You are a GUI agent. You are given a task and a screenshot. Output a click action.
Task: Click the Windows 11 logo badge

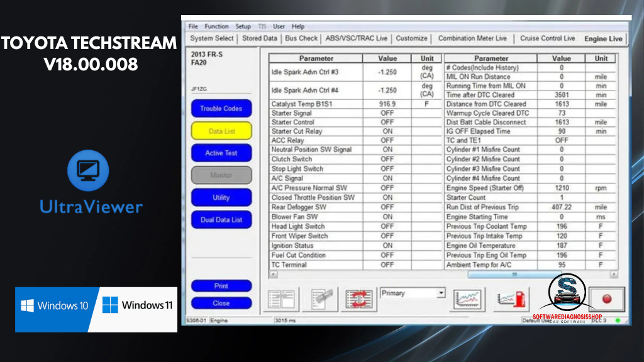pyautogui.click(x=138, y=306)
